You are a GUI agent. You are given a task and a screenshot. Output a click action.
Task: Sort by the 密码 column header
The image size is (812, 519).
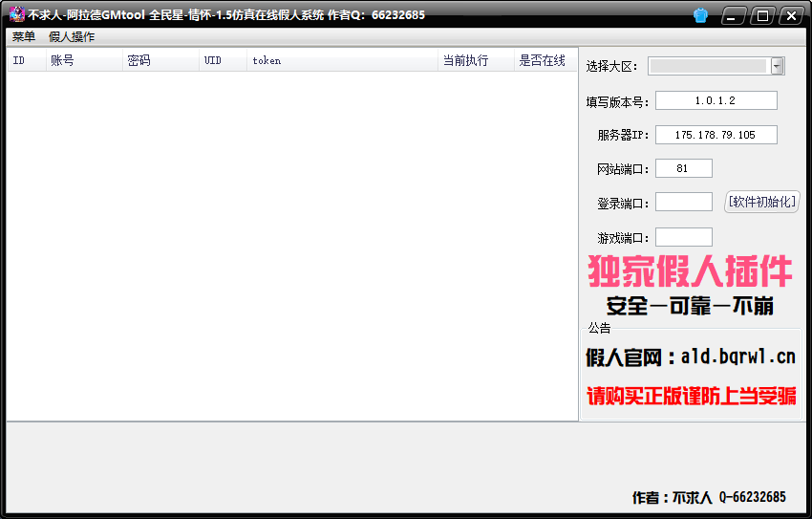(161, 60)
